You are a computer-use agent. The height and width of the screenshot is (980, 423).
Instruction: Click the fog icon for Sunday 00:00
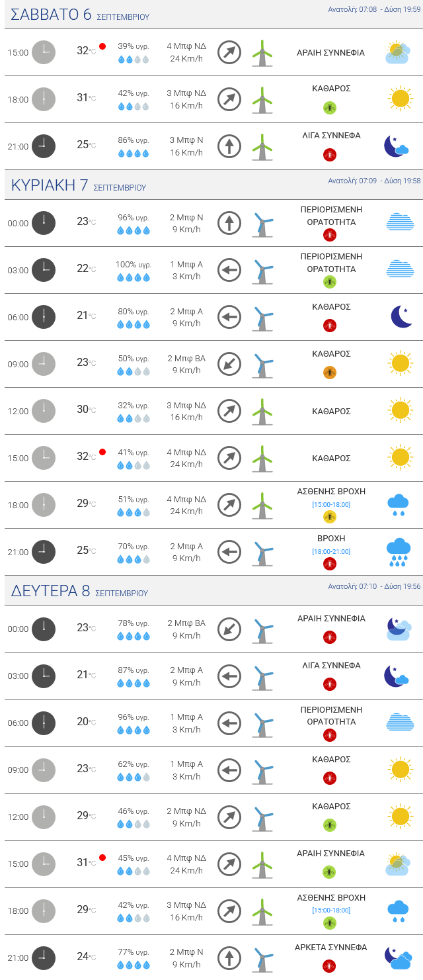click(x=400, y=222)
